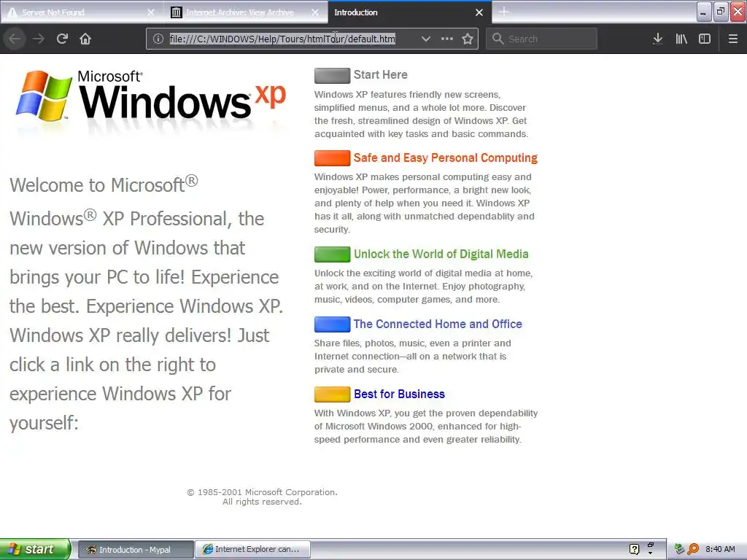Open the Start Here link
The width and height of the screenshot is (747, 560).
(x=380, y=75)
